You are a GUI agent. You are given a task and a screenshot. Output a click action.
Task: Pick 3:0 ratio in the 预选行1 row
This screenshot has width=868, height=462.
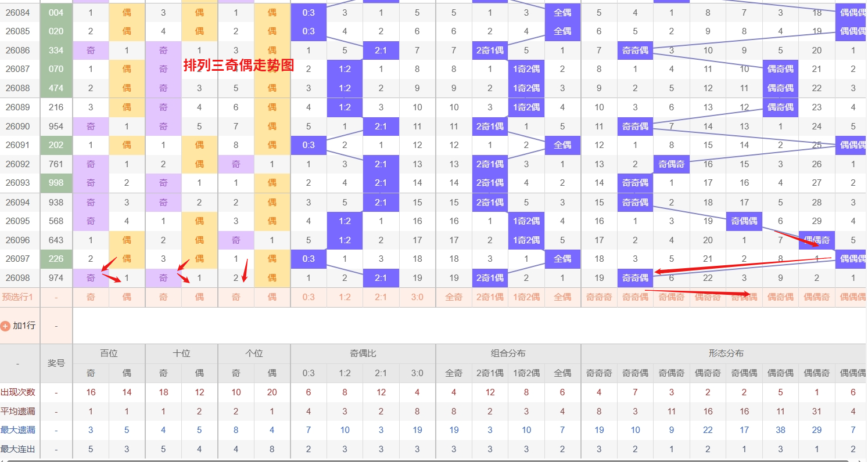(x=417, y=297)
